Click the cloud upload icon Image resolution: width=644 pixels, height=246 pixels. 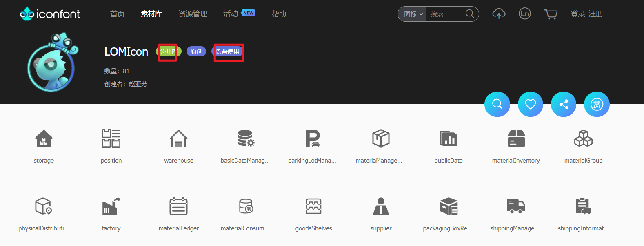click(499, 14)
